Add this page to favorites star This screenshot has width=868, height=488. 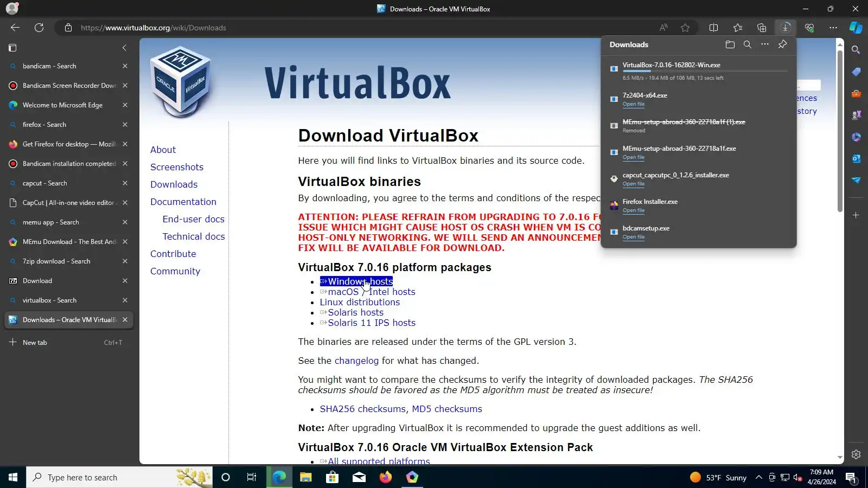(685, 28)
